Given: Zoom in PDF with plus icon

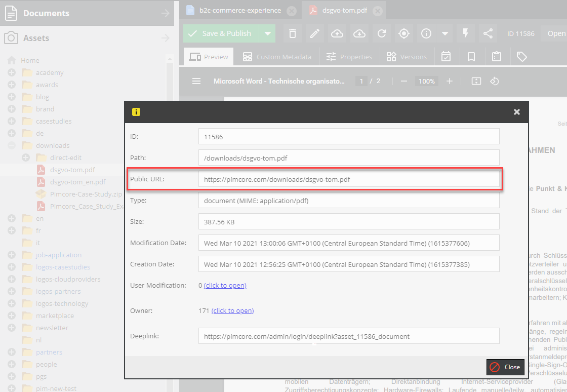Looking at the screenshot, I should click(450, 81).
